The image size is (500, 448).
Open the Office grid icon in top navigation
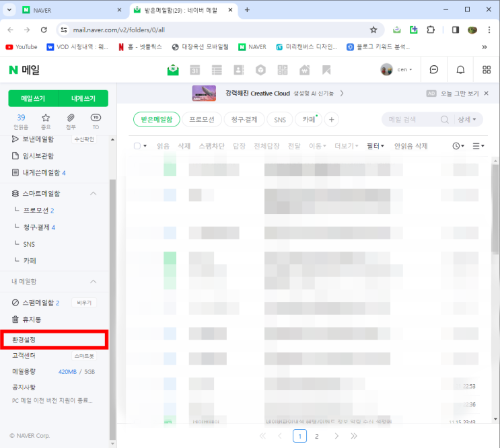point(283,70)
